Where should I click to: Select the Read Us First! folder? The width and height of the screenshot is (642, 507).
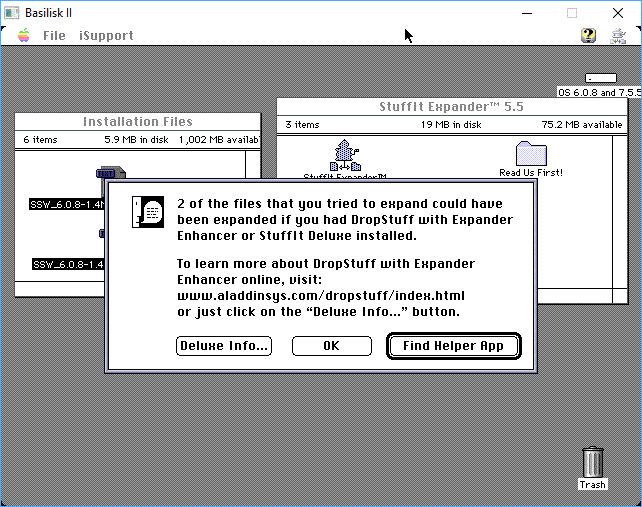tap(531, 153)
